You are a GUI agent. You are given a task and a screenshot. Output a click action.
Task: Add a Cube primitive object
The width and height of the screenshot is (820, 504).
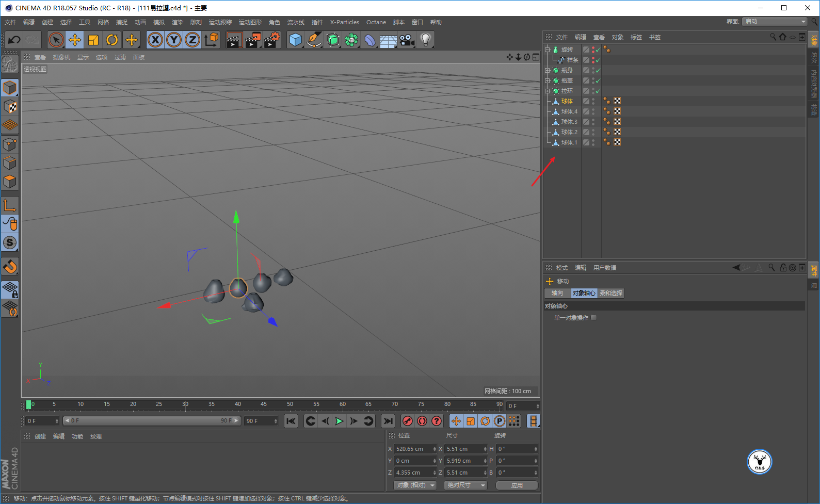tap(295, 40)
